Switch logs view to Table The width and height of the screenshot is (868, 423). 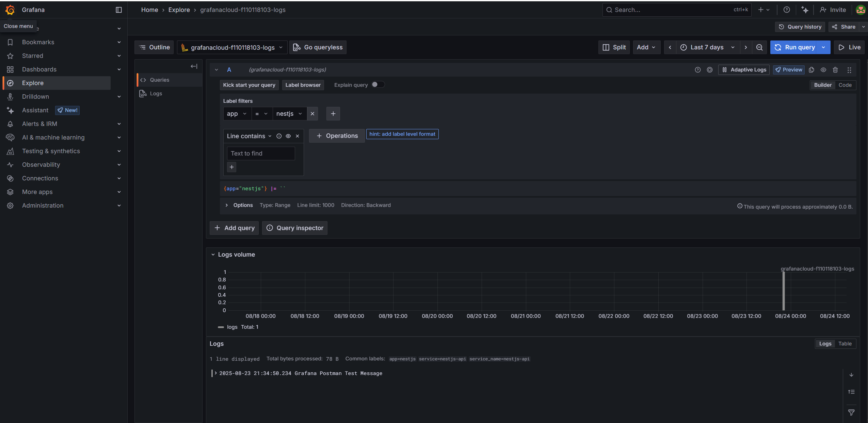pyautogui.click(x=845, y=344)
